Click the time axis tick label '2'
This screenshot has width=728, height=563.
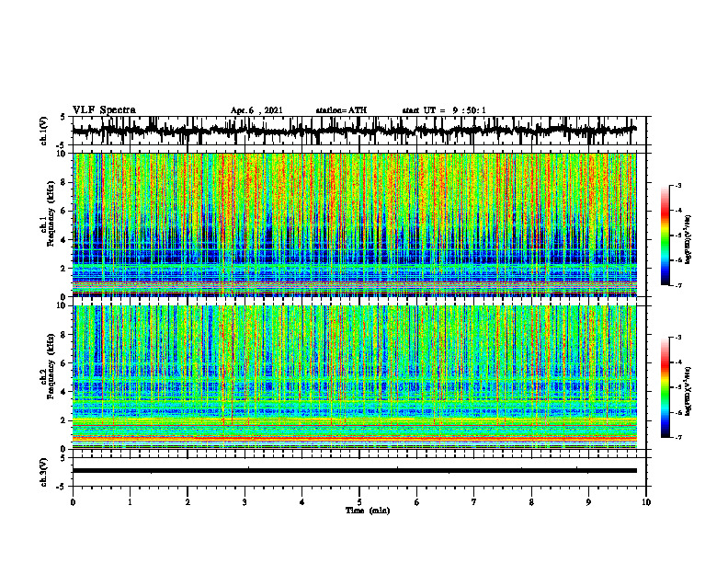click(x=188, y=502)
